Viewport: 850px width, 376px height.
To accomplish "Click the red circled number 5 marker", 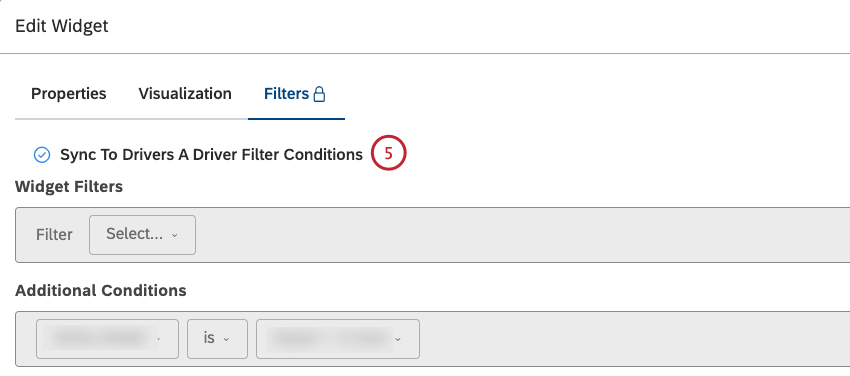I will (389, 154).
